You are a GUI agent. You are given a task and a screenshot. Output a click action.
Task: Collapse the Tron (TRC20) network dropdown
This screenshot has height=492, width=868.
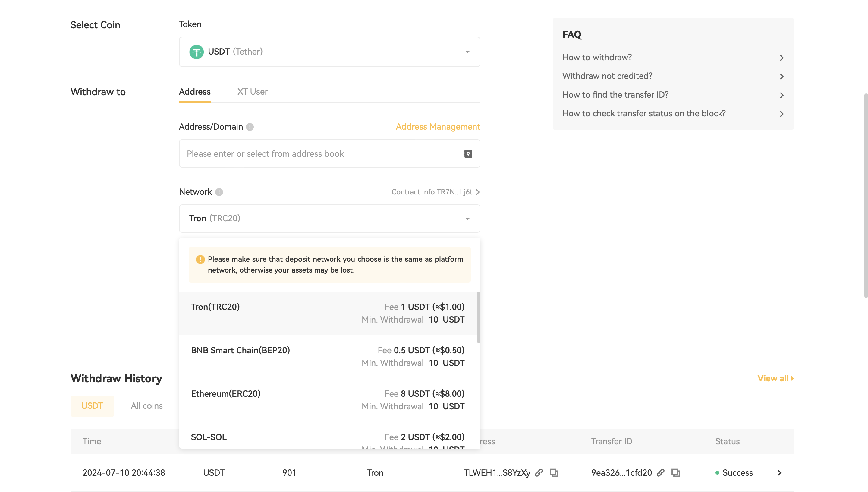467,219
